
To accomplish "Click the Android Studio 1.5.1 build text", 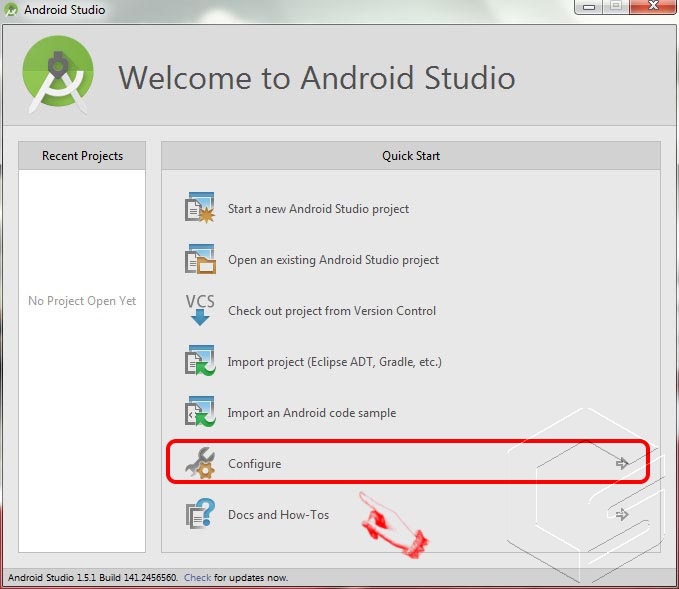I will pyautogui.click(x=93, y=578).
